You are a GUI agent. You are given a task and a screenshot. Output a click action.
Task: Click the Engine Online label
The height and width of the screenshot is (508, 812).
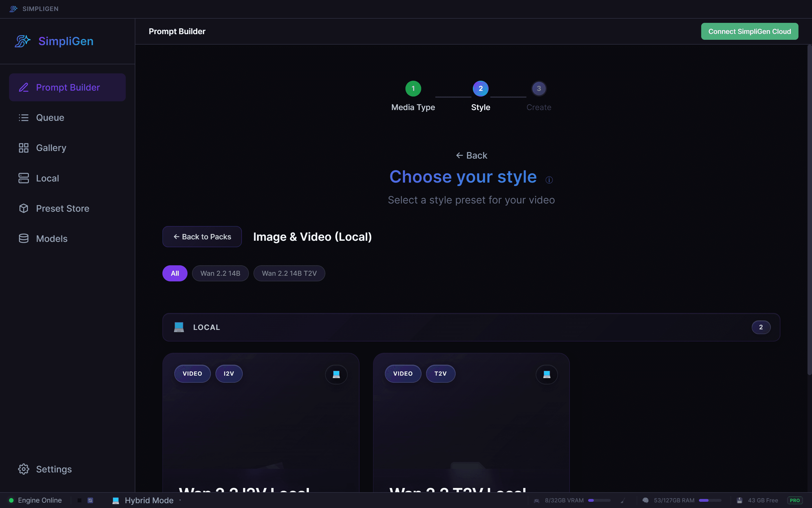pyautogui.click(x=40, y=500)
